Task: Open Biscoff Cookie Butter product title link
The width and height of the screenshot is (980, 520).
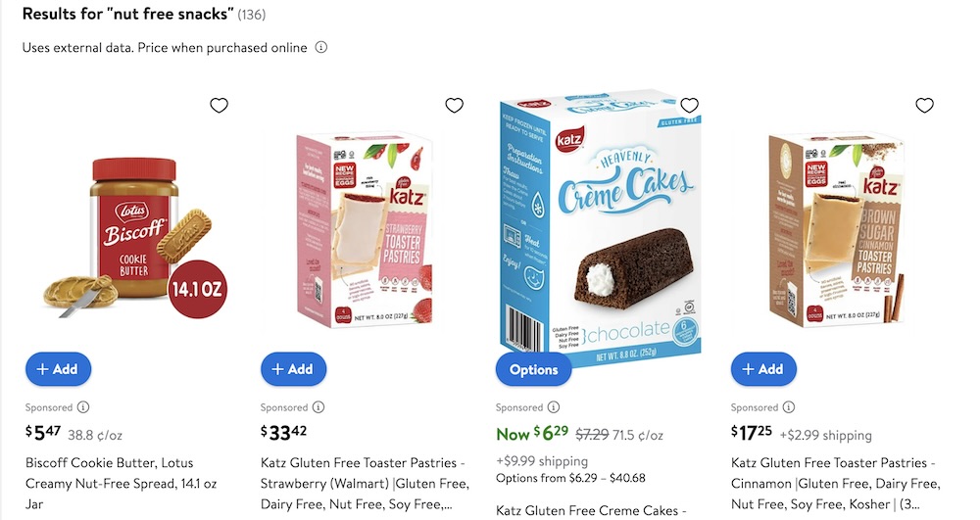Action: 122,483
